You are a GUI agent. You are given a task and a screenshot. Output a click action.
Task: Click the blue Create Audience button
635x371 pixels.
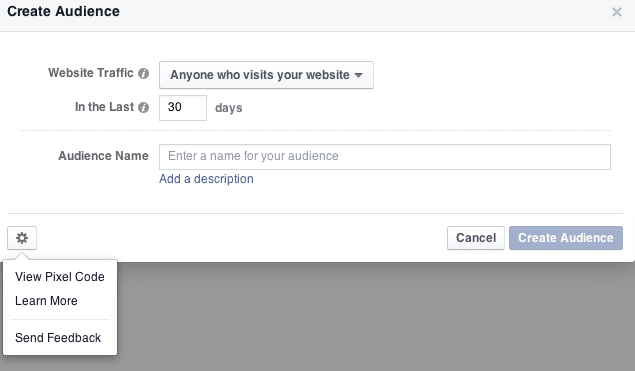tap(566, 238)
